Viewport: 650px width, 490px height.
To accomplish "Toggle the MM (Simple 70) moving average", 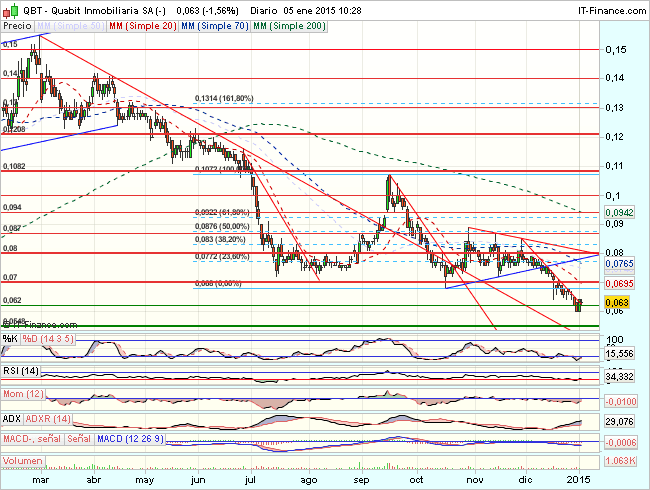I will point(215,26).
